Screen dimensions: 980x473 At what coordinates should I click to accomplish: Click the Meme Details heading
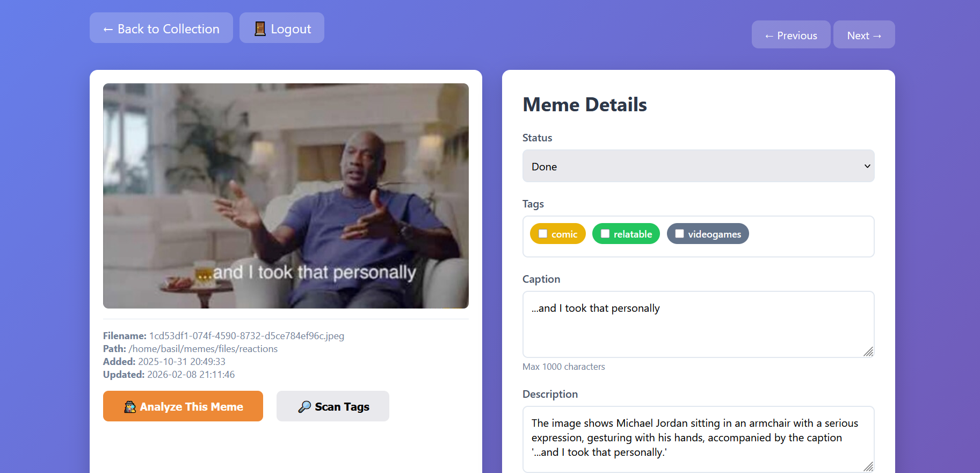585,104
